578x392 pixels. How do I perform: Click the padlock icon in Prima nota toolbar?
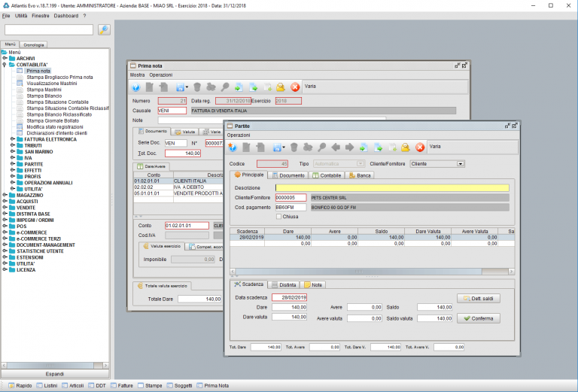[x=281, y=87]
